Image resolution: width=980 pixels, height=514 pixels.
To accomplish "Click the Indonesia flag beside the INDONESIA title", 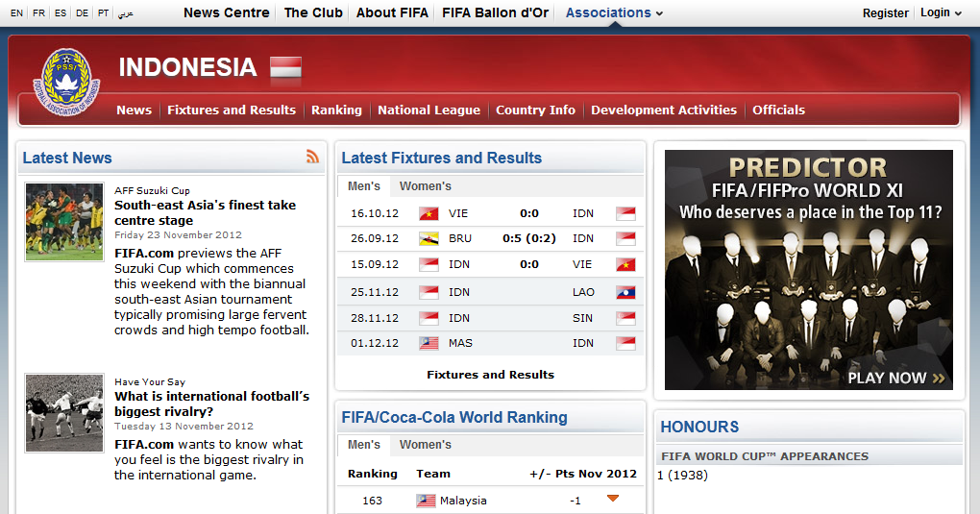I will tap(285, 67).
